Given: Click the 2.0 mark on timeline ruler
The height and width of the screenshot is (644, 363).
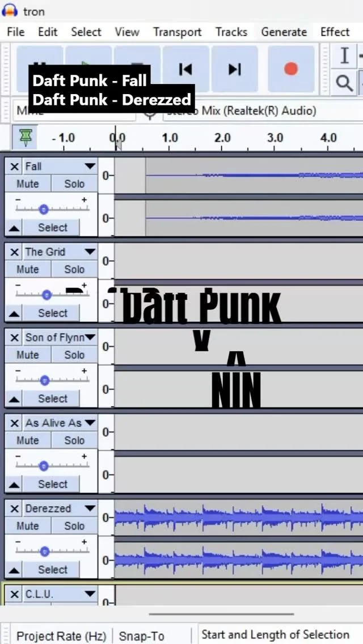Looking at the screenshot, I should tap(222, 138).
